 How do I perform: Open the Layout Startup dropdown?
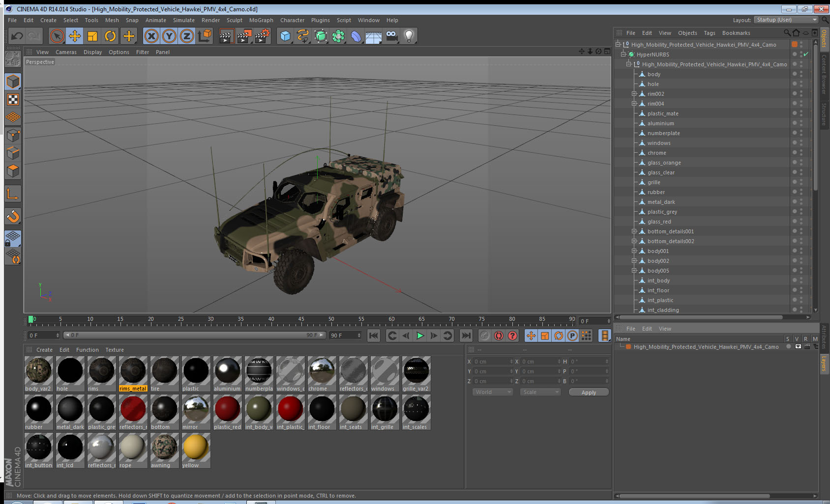pos(786,20)
